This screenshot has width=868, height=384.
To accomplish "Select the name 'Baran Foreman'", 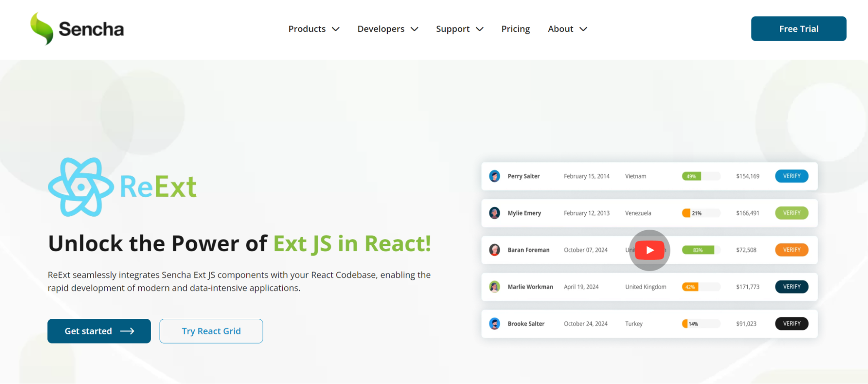I will click(528, 250).
